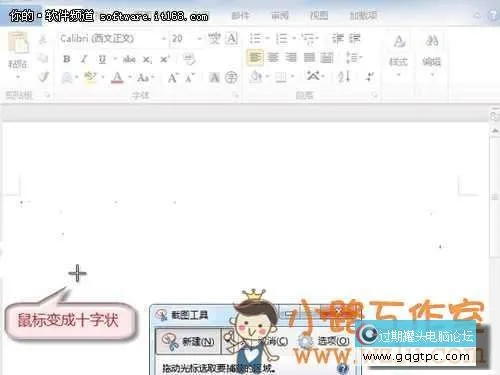Image resolution: width=500 pixels, height=375 pixels.
Task: Click the Text Effects glowing A icon
Action: click(x=67, y=78)
